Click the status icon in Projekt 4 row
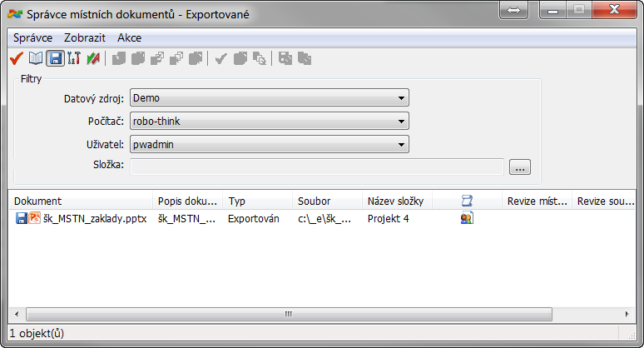The height and width of the screenshot is (348, 644). [x=467, y=218]
